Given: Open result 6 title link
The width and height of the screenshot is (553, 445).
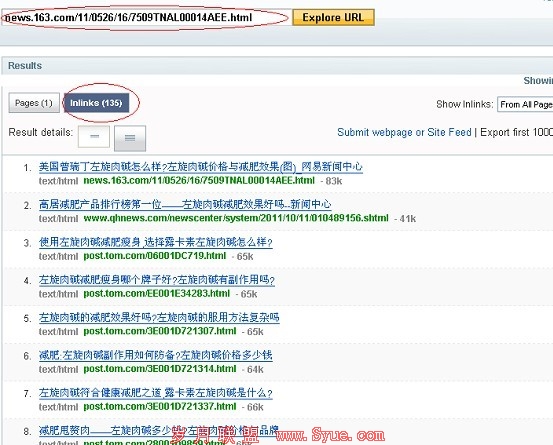Looking at the screenshot, I should [156, 355].
